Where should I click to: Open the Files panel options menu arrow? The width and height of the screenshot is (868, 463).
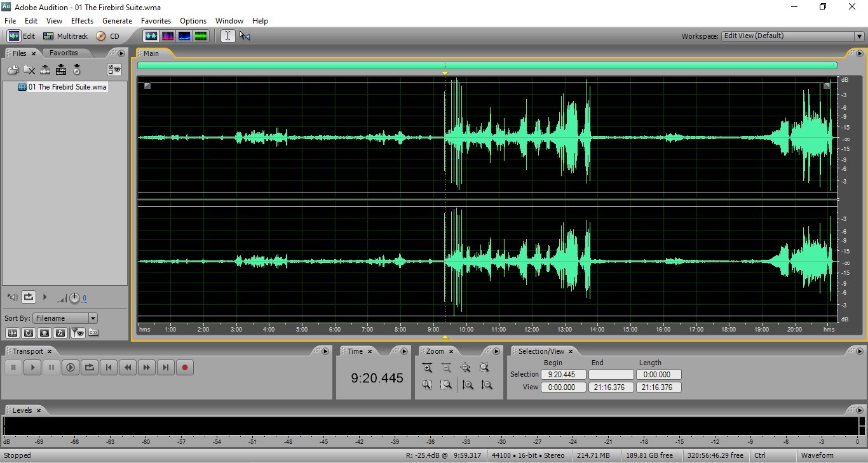point(121,53)
